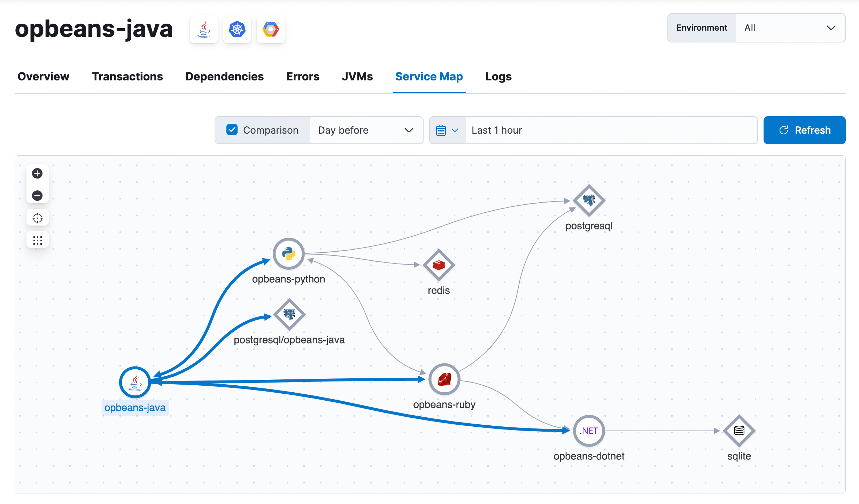
Task: Toggle the Comparison checkbox
Action: click(232, 130)
